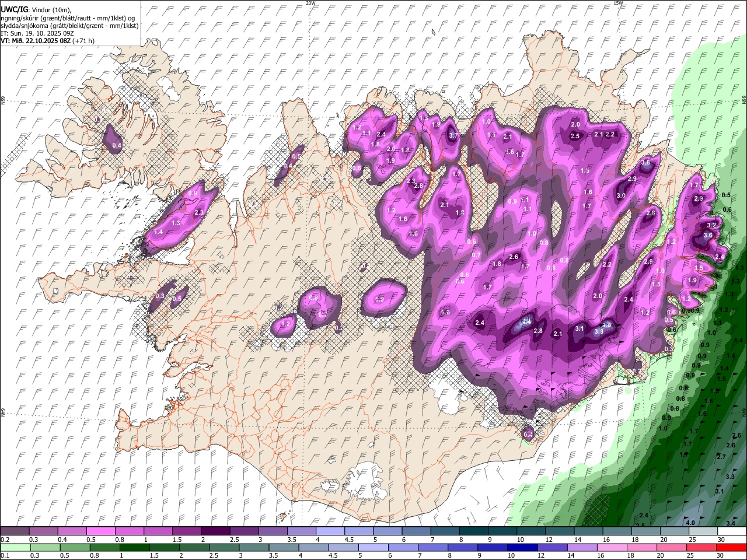Select the bright pink 0.5 snow-legend swatch
The height and width of the screenshot is (560, 747).
(100, 531)
